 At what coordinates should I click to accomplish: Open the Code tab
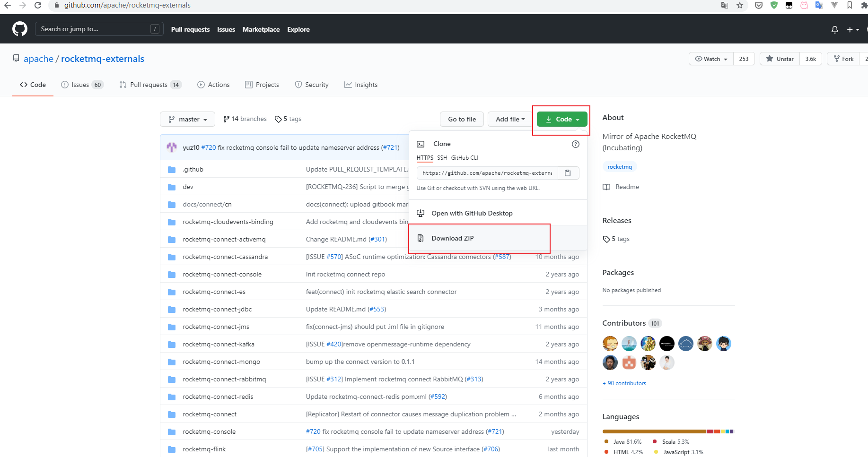pyautogui.click(x=33, y=85)
